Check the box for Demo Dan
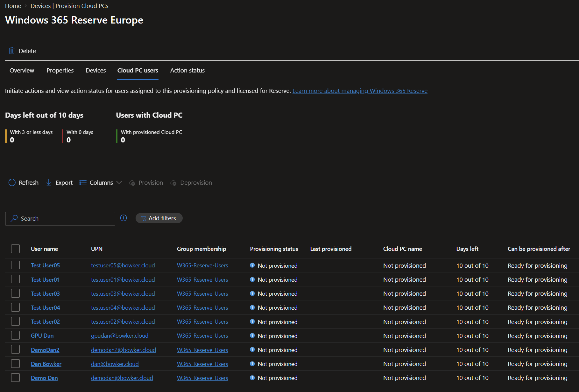The image size is (579, 392). coord(15,377)
